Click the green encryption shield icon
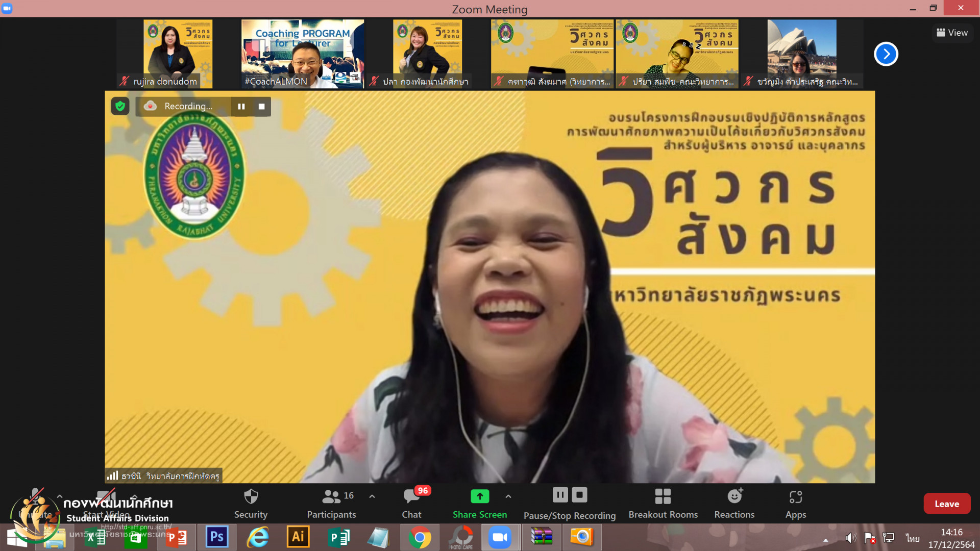 [x=120, y=106]
